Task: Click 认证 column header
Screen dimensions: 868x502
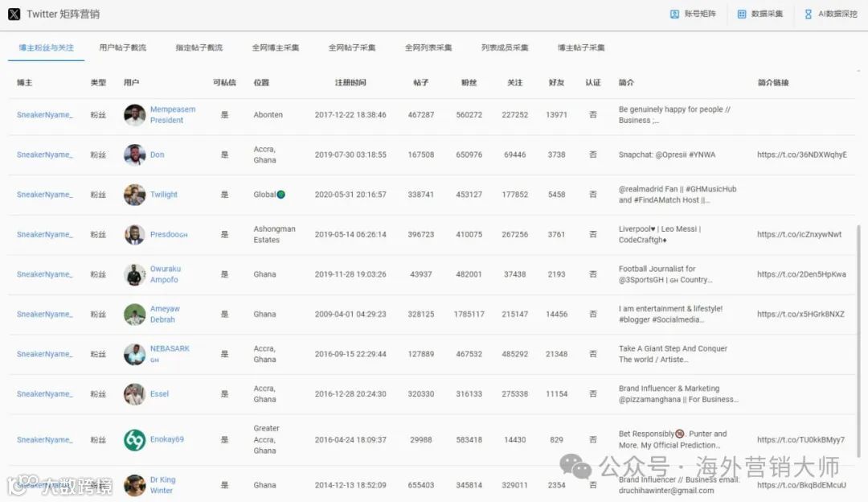Action: tap(593, 83)
